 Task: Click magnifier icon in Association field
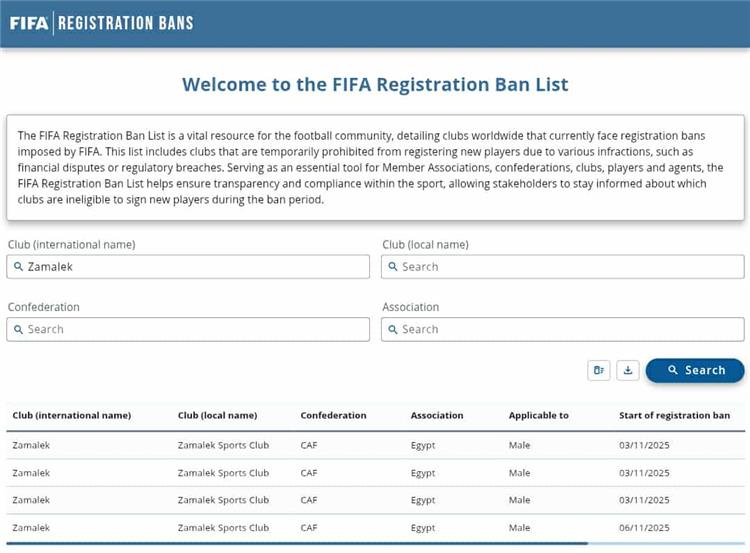392,329
